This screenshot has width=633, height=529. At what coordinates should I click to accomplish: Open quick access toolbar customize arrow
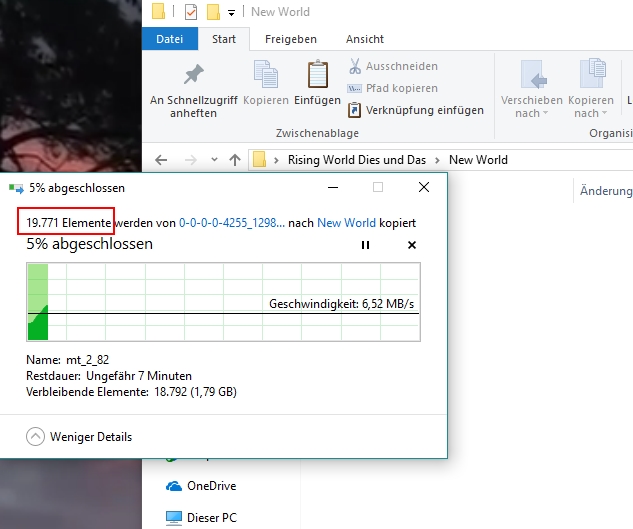[232, 13]
